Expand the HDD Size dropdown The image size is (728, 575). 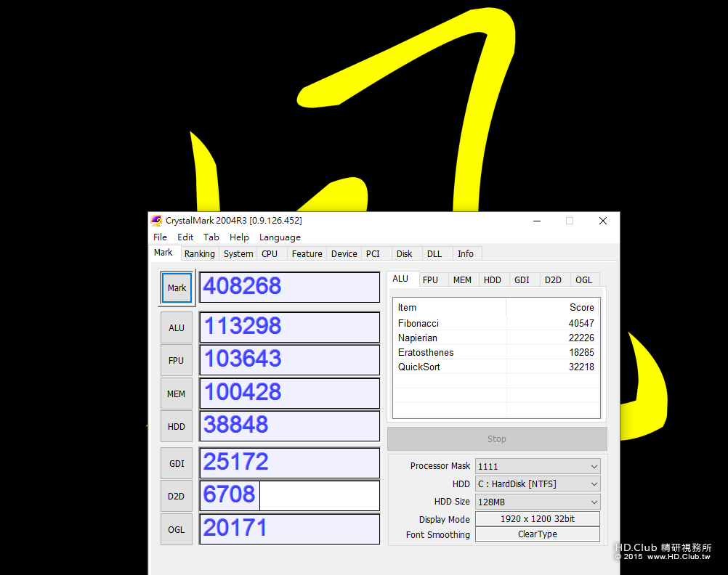538,502
